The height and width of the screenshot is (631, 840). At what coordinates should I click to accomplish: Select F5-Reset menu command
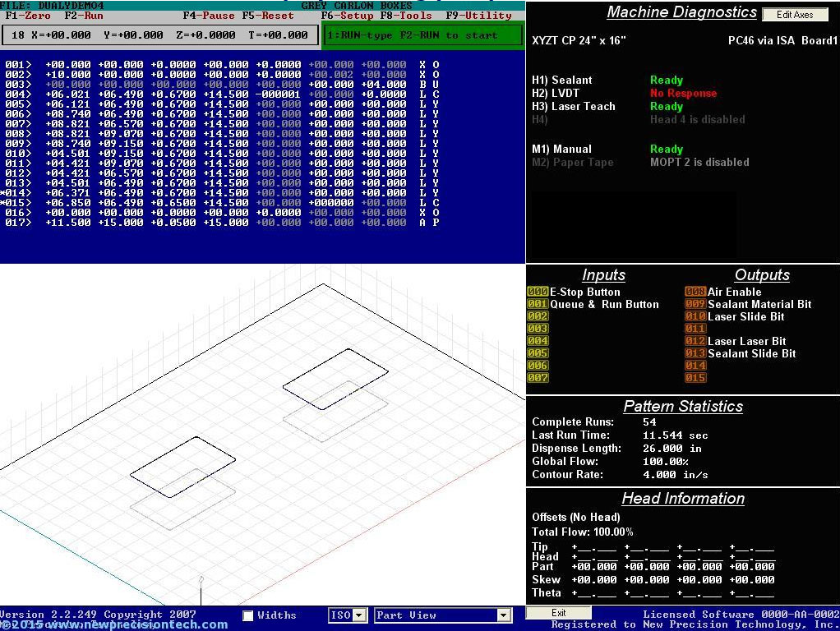pos(268,16)
